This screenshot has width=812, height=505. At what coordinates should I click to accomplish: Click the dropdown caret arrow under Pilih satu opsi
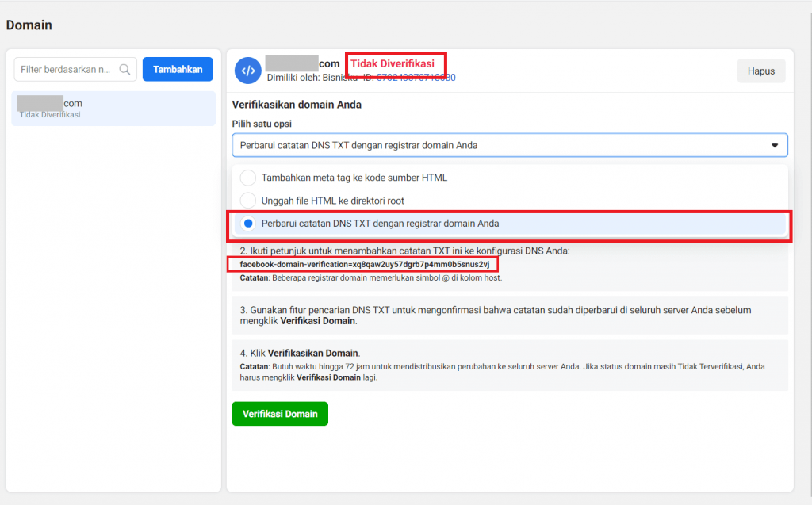(774, 146)
